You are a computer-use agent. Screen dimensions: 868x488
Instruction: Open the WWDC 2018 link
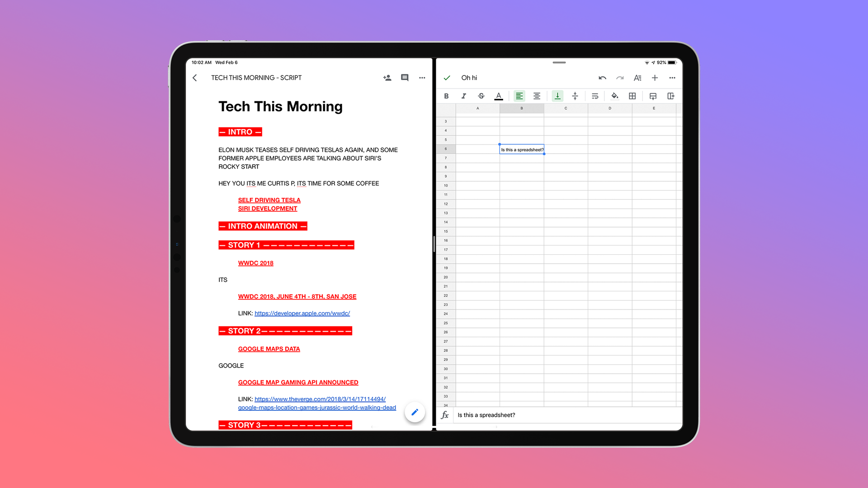coord(255,263)
